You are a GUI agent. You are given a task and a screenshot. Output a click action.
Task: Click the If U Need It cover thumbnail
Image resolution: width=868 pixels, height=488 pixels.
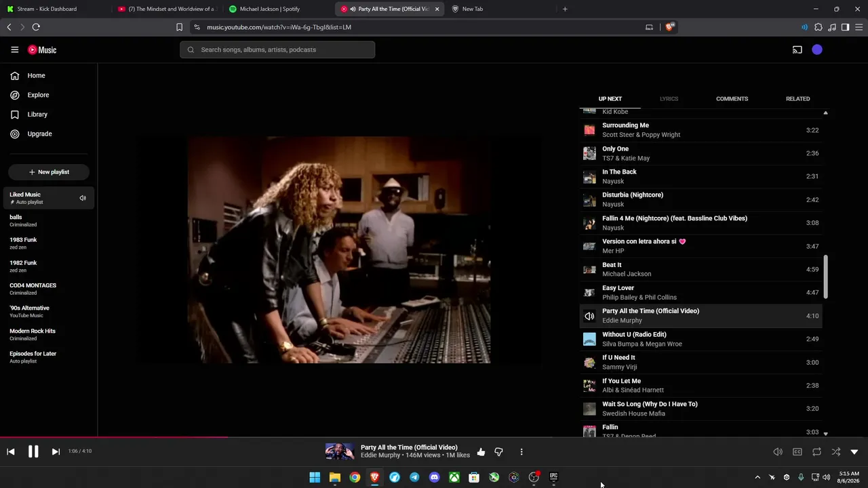(x=589, y=363)
